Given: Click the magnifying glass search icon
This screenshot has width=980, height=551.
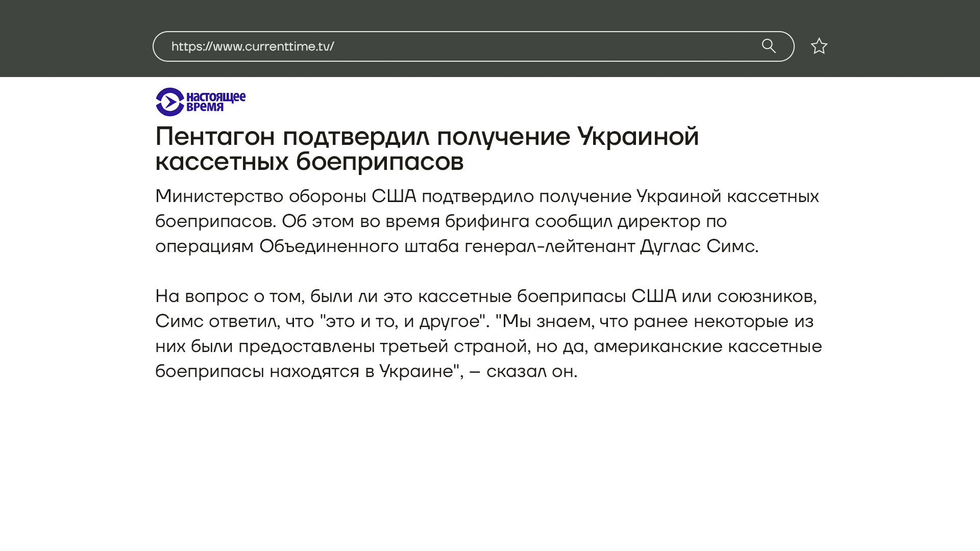Looking at the screenshot, I should (769, 46).
